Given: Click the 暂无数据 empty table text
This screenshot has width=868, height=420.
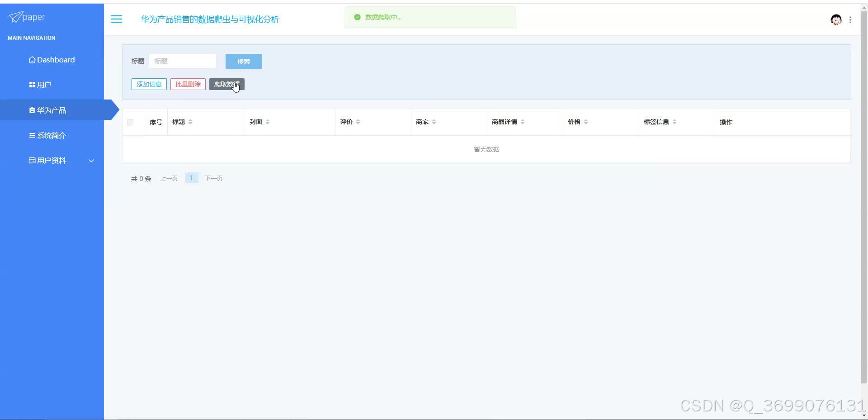Looking at the screenshot, I should pyautogui.click(x=486, y=149).
